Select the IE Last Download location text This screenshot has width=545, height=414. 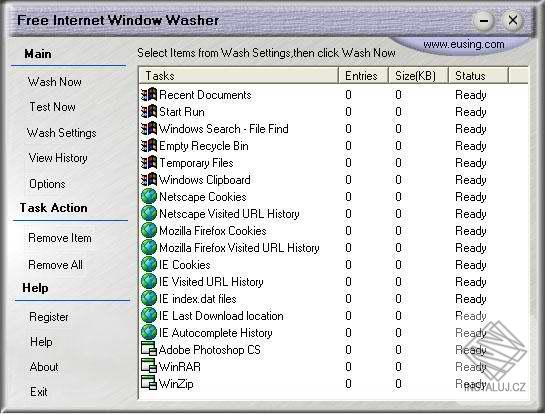[x=221, y=316]
